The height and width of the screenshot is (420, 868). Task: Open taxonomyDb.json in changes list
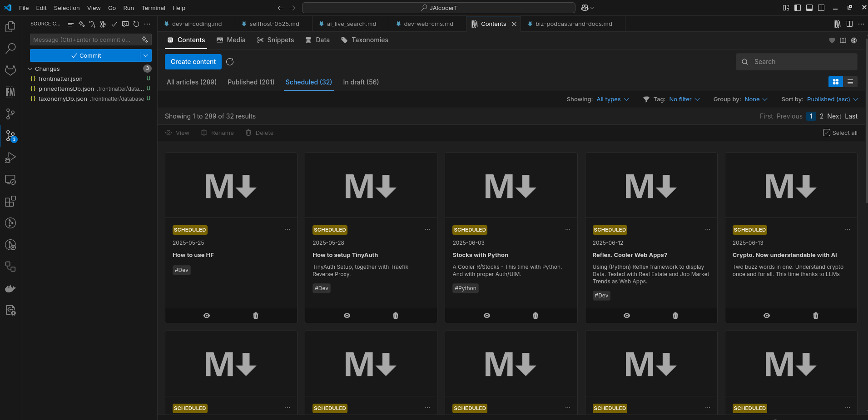click(90, 99)
